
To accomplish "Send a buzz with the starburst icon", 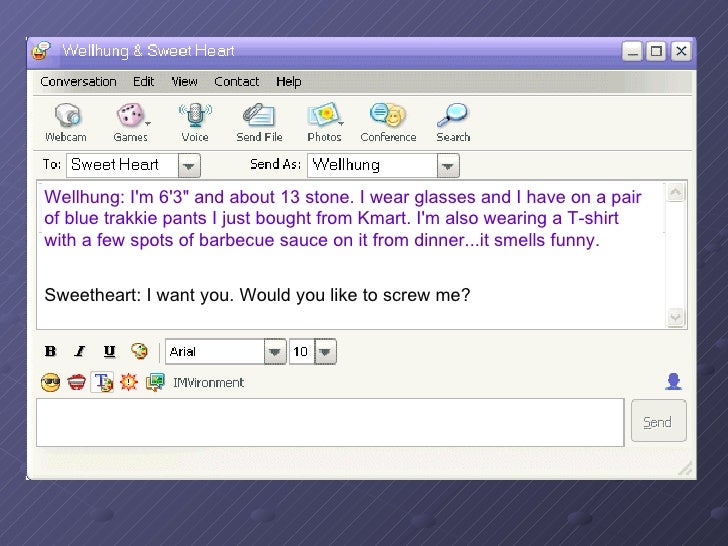I will [x=129, y=382].
